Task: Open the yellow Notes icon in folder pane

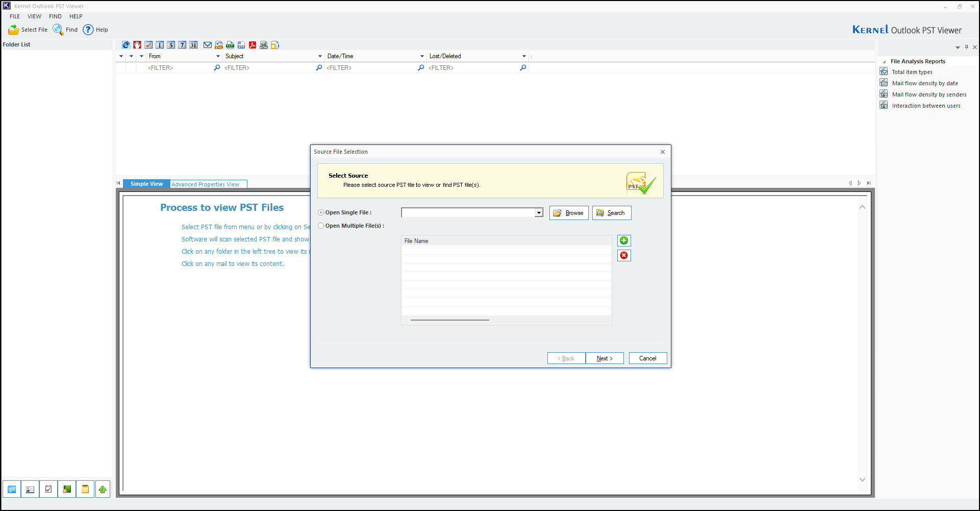Action: pos(85,489)
